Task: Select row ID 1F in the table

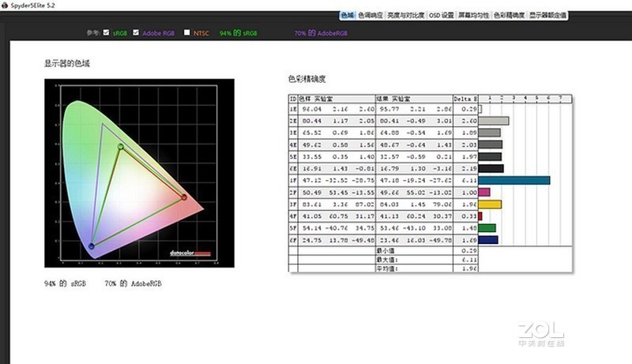Action: tap(293, 180)
